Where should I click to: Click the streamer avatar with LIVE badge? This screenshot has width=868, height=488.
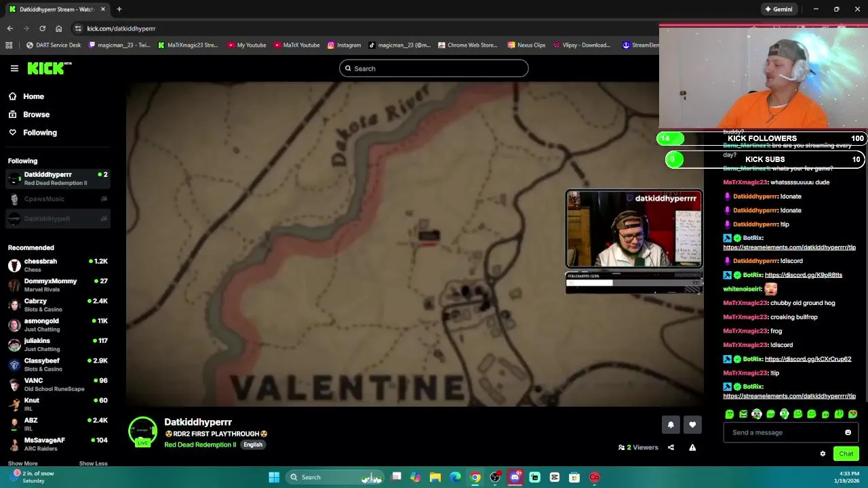click(x=142, y=432)
